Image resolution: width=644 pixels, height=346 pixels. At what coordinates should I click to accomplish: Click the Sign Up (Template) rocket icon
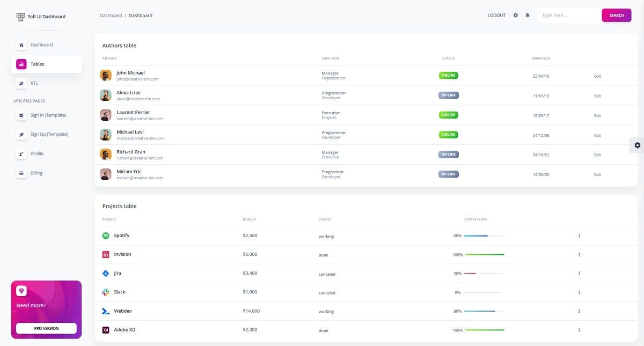tap(21, 134)
